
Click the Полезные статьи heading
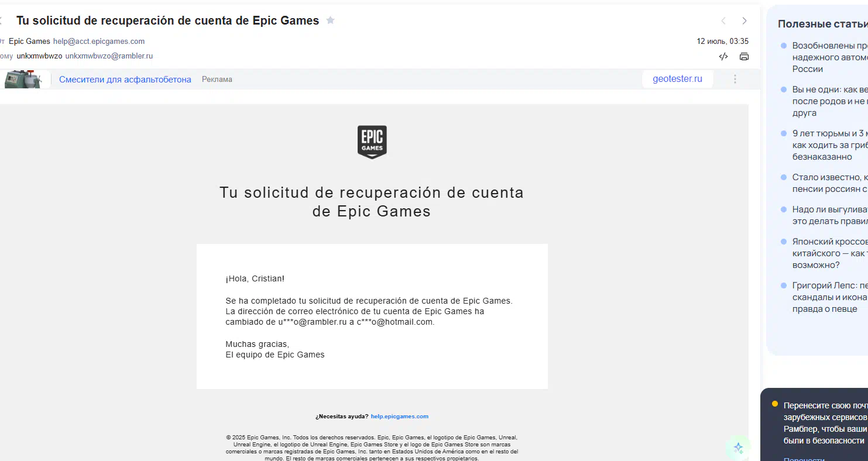point(822,24)
